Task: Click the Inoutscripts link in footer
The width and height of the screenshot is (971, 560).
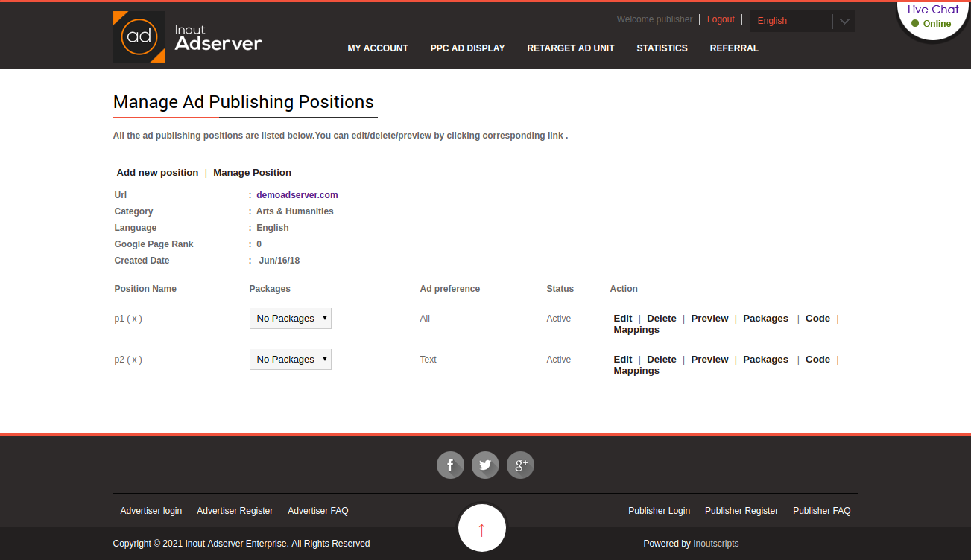Action: tap(716, 544)
